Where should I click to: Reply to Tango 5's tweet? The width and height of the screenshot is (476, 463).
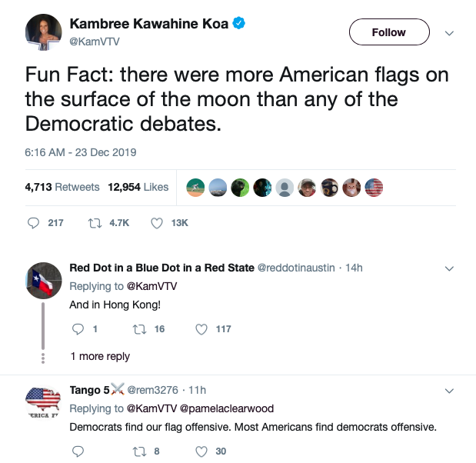point(77,451)
